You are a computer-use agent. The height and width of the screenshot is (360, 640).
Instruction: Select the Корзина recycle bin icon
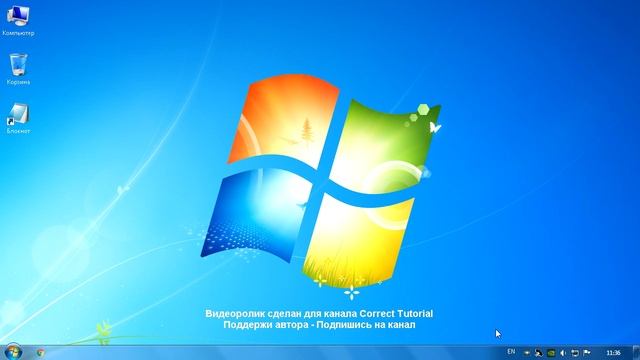point(18,69)
